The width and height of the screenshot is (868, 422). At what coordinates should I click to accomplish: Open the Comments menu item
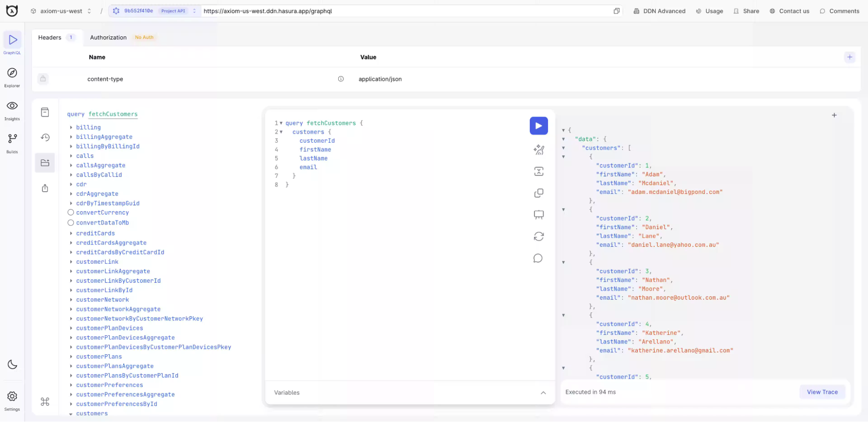click(840, 11)
